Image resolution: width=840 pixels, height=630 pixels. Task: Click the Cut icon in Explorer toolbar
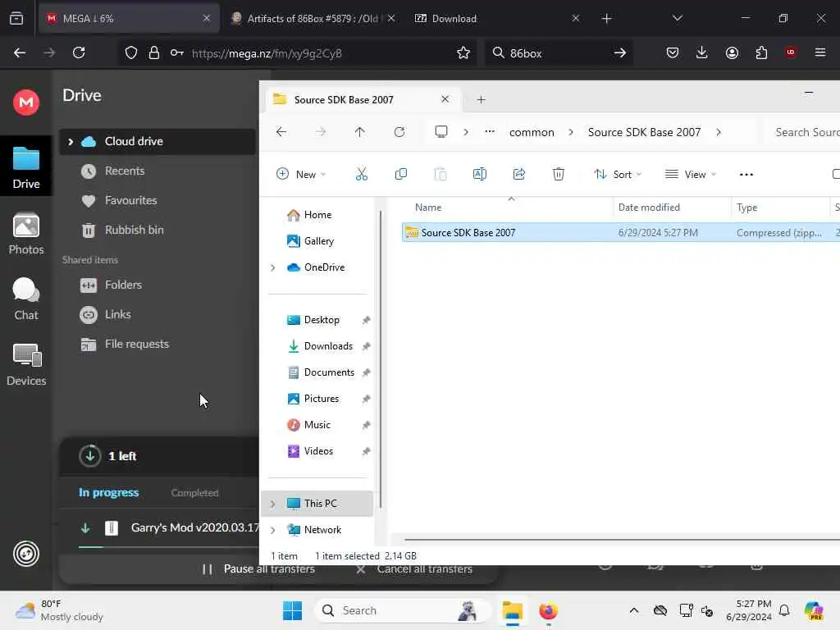point(362,174)
